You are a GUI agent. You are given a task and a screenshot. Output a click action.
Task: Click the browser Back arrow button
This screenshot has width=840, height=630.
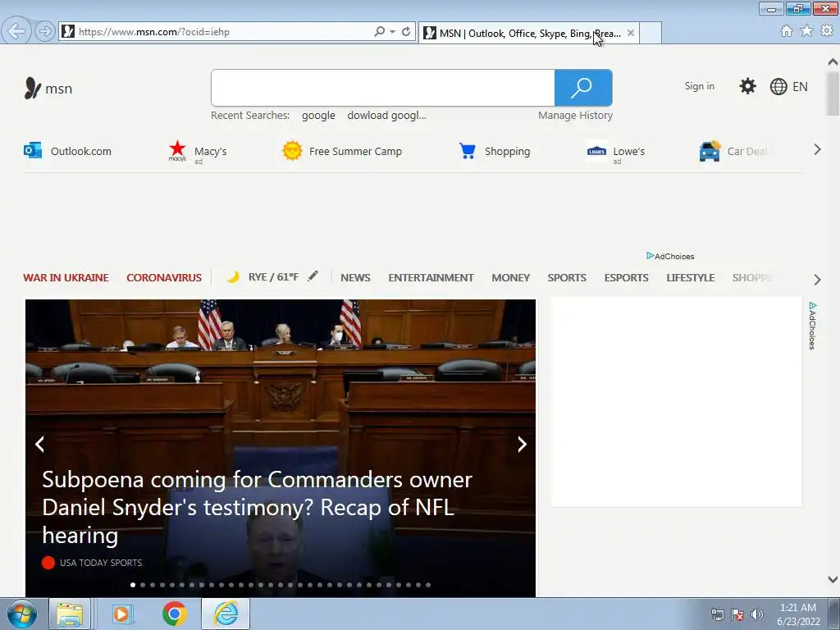(16, 31)
